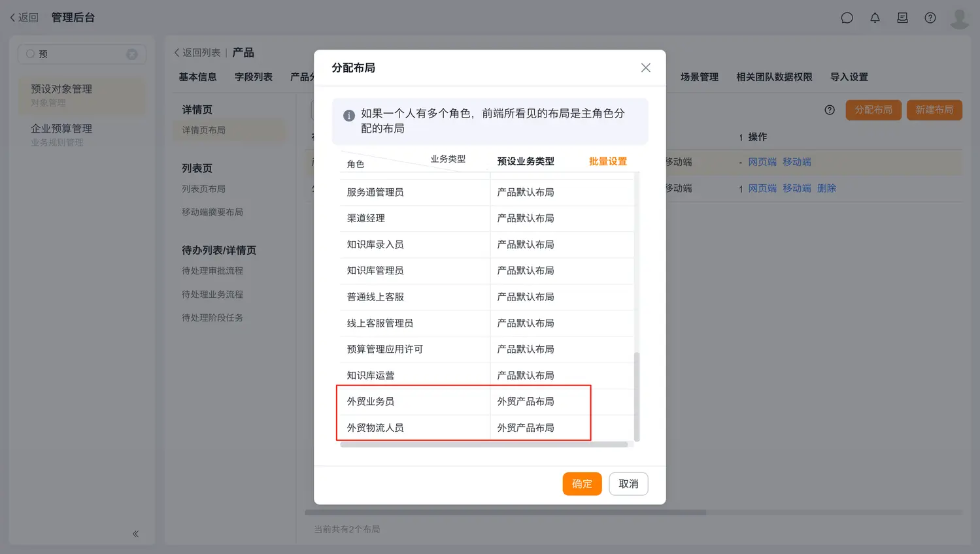
Task: Collapse the sidebar with double-chevron icon
Action: point(135,534)
